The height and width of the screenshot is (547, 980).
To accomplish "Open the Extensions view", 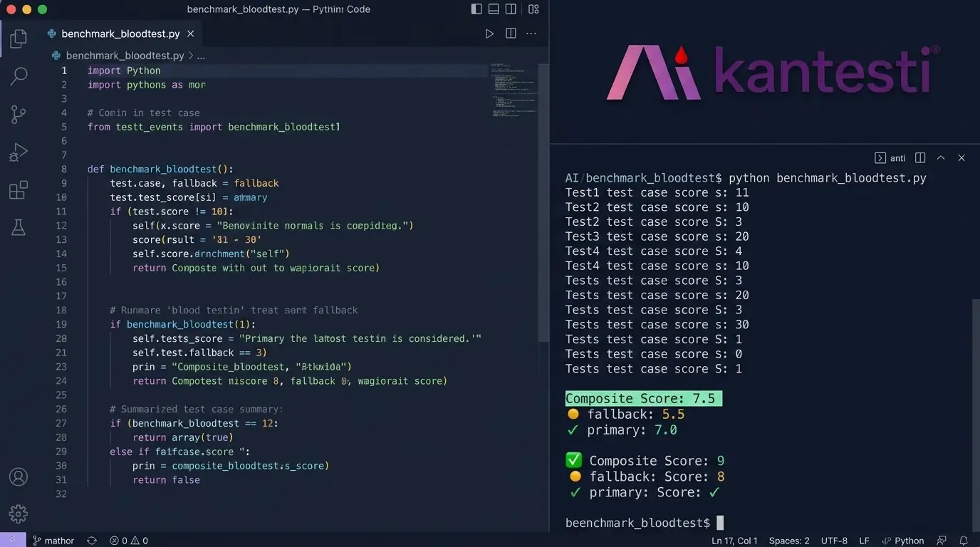I will pos(19,190).
